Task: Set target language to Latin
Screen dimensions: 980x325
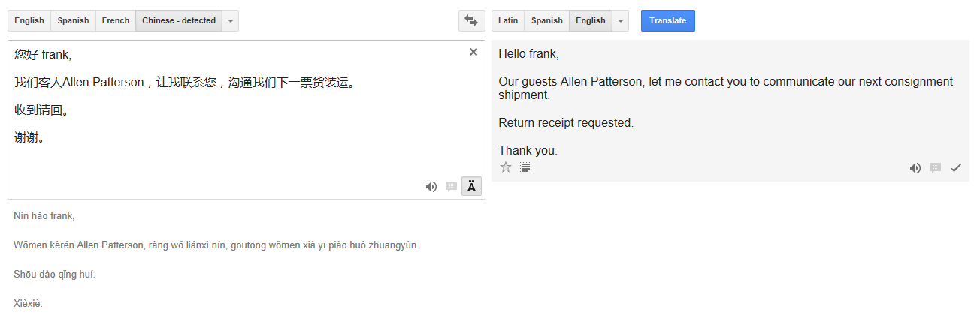Action: (508, 20)
